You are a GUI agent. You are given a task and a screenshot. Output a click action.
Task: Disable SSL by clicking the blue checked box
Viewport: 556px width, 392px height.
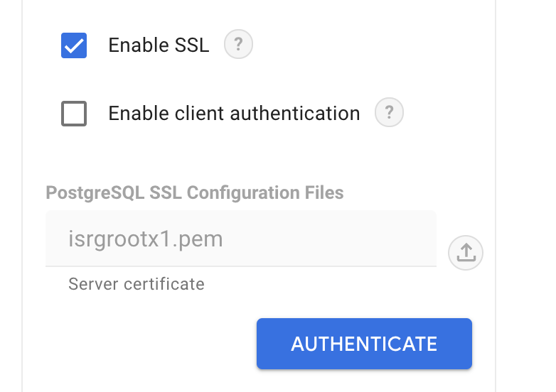click(74, 45)
